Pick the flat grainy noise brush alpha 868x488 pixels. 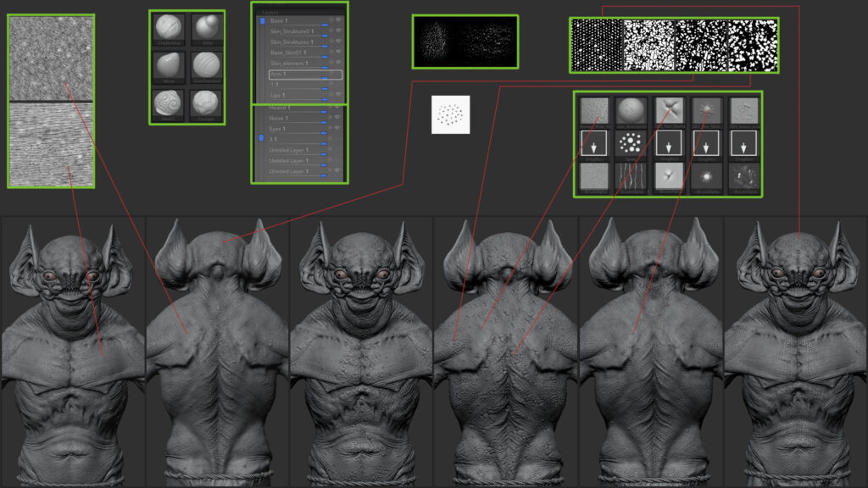click(594, 176)
